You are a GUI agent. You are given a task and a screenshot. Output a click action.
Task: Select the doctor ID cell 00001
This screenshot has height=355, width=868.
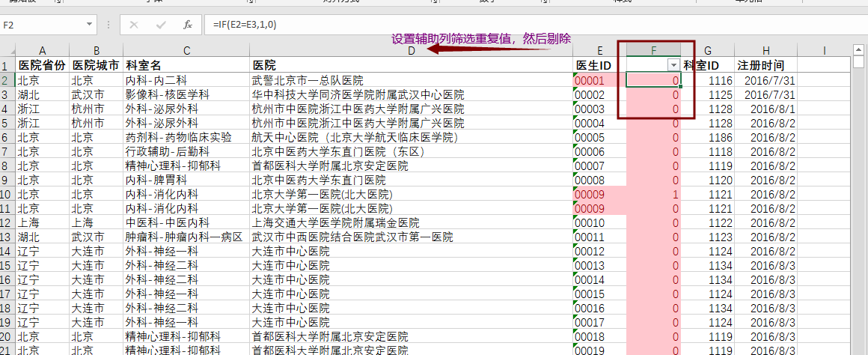[x=600, y=80]
